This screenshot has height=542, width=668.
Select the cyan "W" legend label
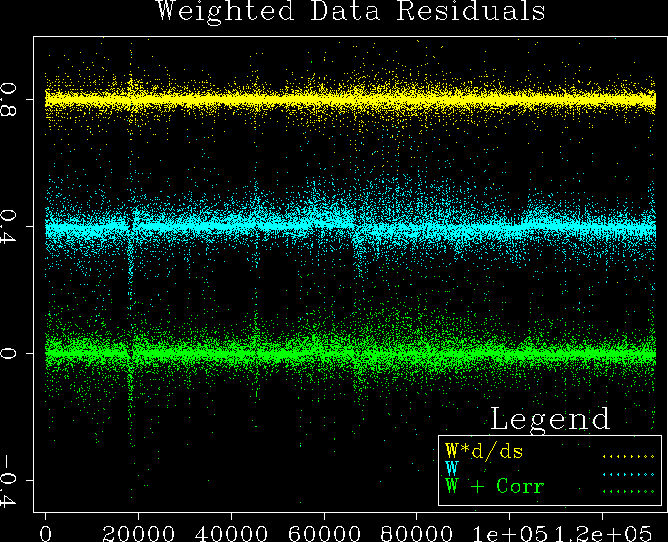pyautogui.click(x=452, y=469)
